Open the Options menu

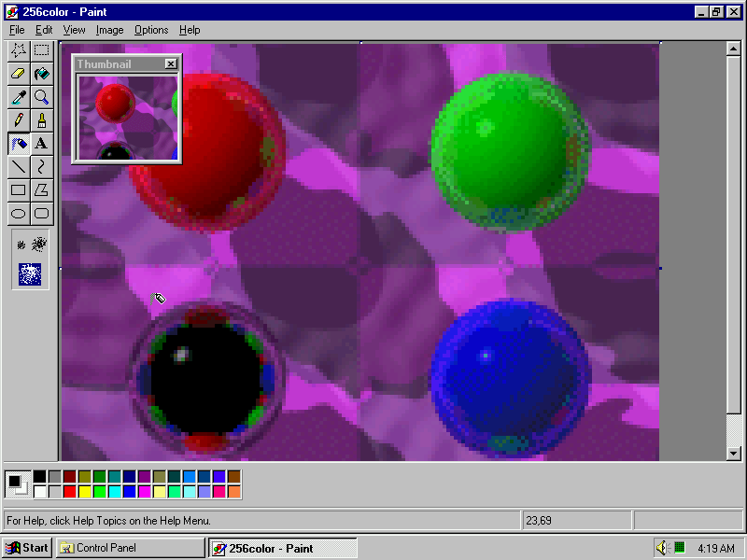click(x=151, y=30)
